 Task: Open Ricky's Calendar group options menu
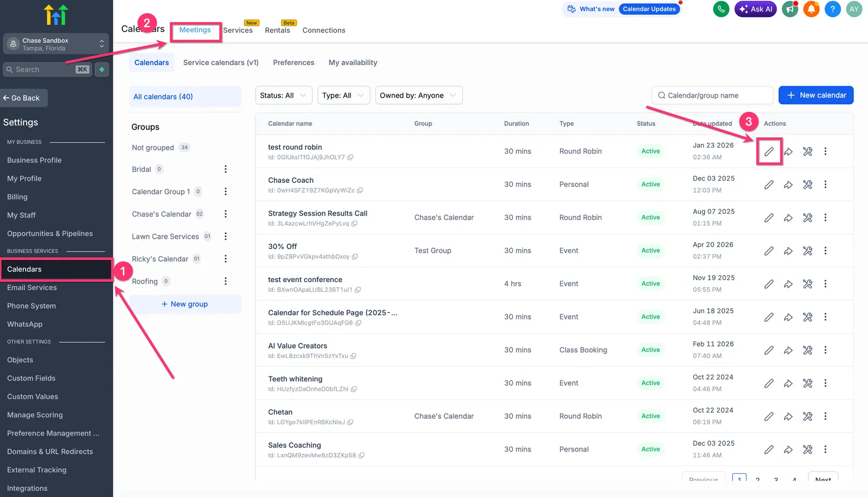point(226,259)
